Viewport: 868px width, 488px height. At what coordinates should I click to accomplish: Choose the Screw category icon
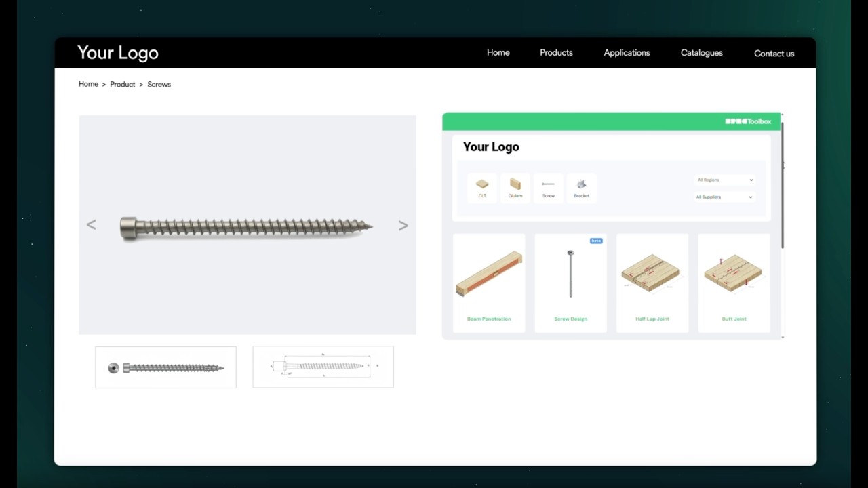point(549,188)
